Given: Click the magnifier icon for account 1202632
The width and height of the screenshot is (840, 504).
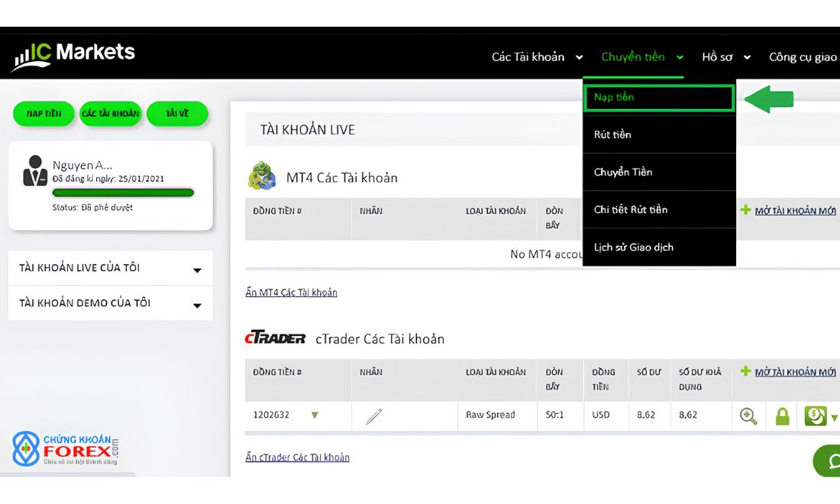Looking at the screenshot, I should (748, 415).
